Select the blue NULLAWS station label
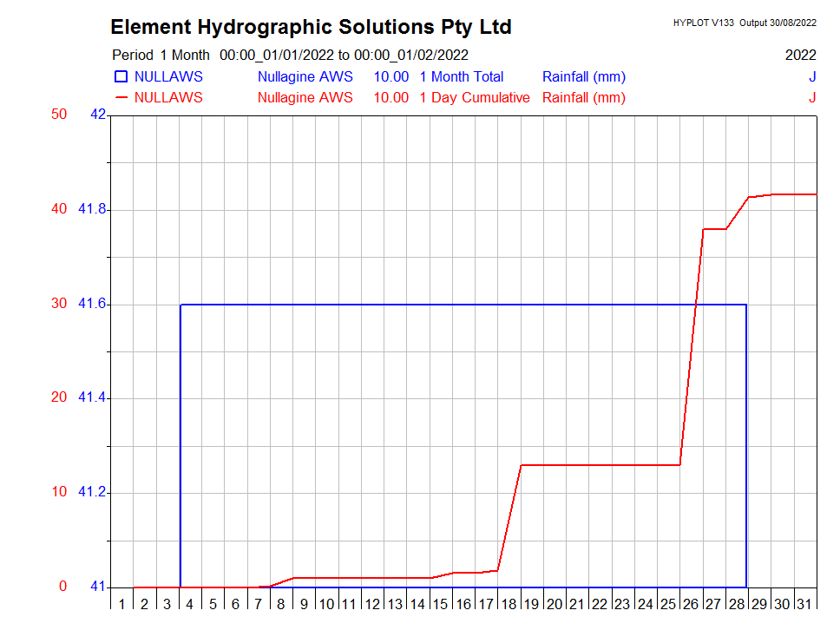The height and width of the screenshot is (630, 840). [168, 76]
